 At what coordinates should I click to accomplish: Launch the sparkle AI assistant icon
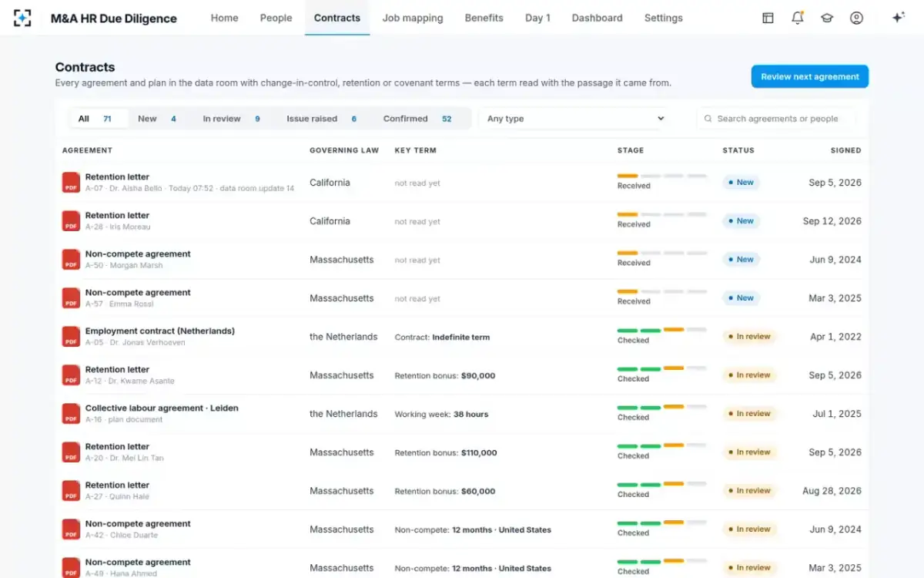pos(898,18)
